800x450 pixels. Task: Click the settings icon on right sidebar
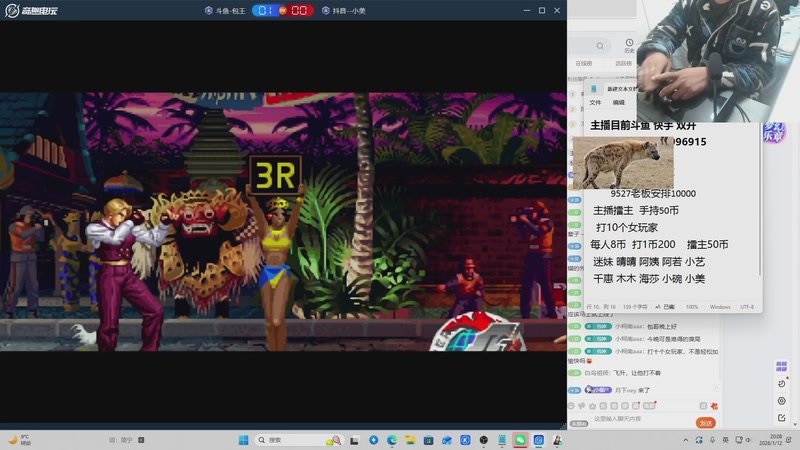781,400
